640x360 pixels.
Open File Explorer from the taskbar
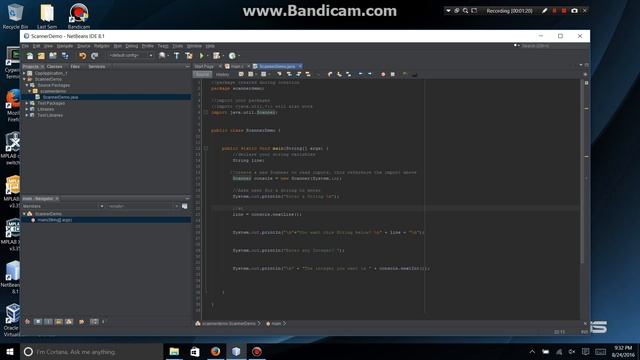[x=174, y=351]
